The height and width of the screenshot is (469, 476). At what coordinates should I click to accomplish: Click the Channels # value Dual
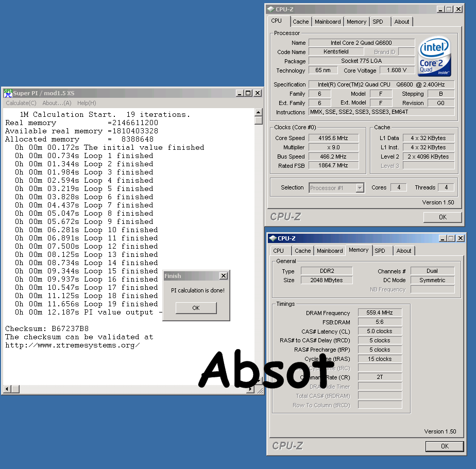pyautogui.click(x=432, y=271)
